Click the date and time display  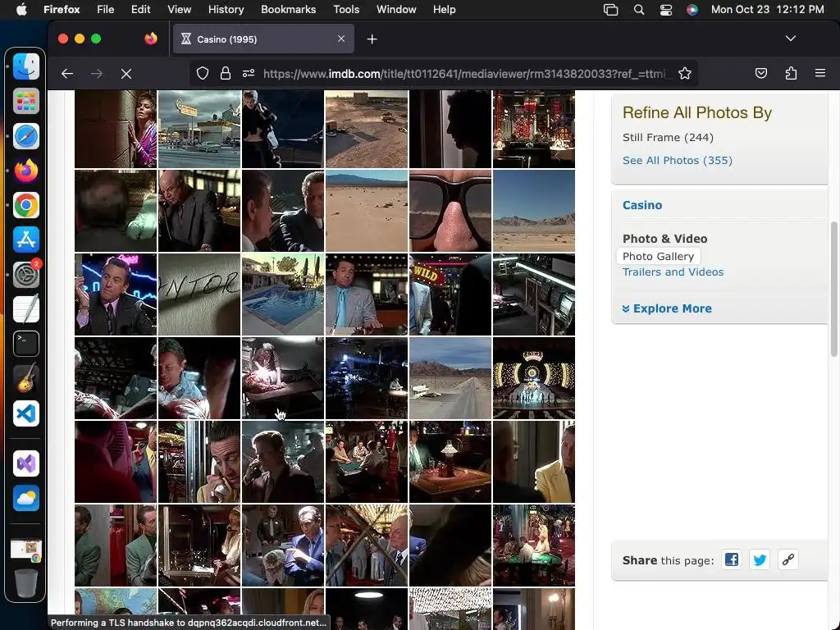767,10
